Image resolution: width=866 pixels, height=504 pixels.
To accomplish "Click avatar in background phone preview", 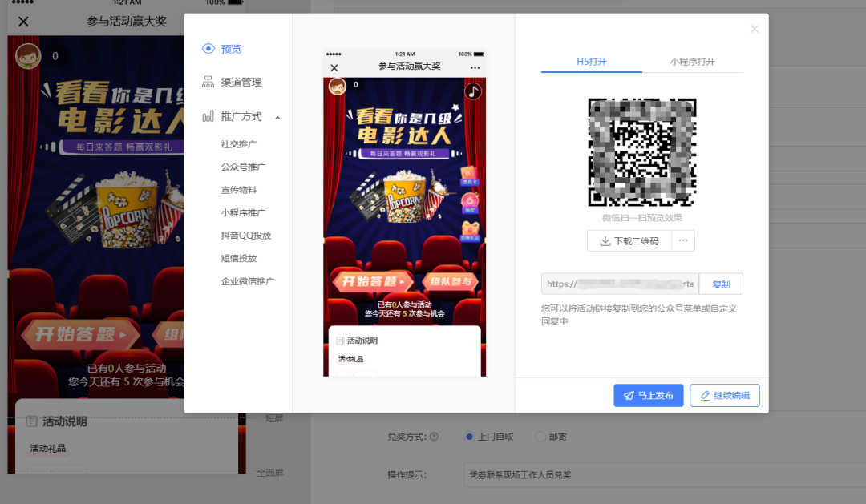I will (x=28, y=56).
